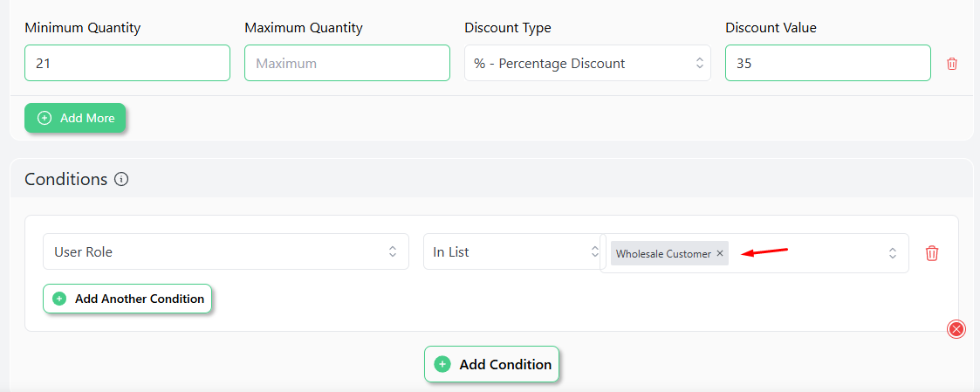Click the Add Condition button
This screenshot has height=392, width=980.
[x=491, y=364]
